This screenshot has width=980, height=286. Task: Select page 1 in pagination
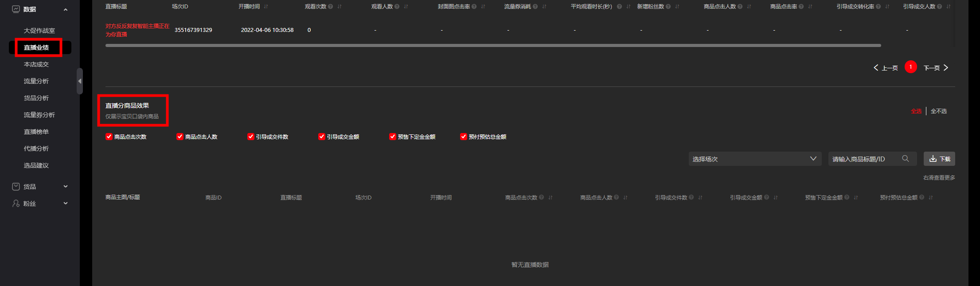coord(911,67)
